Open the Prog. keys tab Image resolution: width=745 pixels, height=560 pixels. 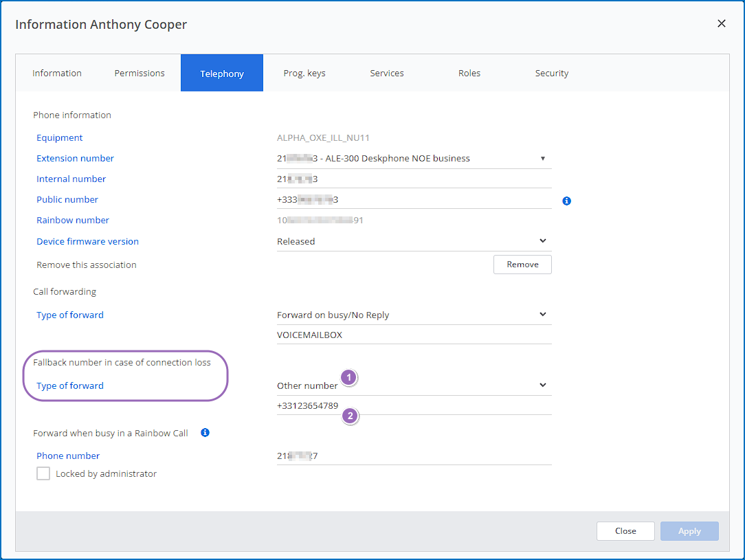(x=304, y=73)
